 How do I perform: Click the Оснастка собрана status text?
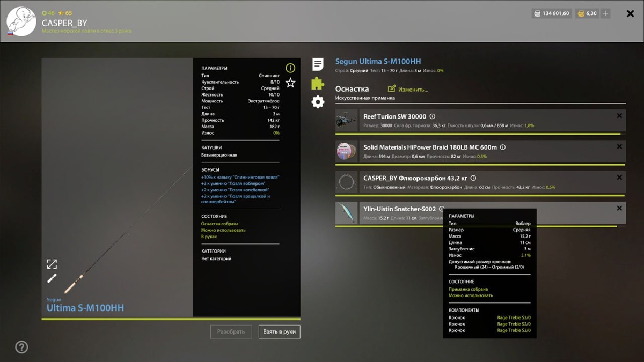point(219,224)
